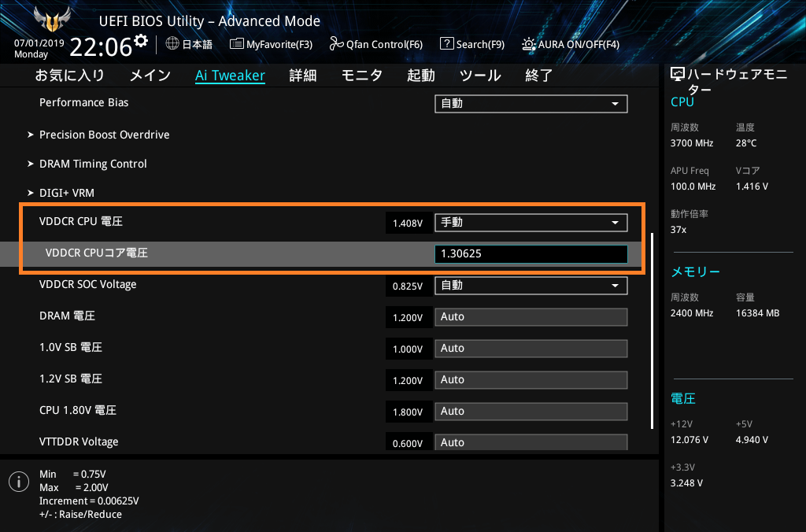Open the VDDCR SOC Voltage dropdown
Image resolution: width=806 pixels, height=532 pixels.
531,286
